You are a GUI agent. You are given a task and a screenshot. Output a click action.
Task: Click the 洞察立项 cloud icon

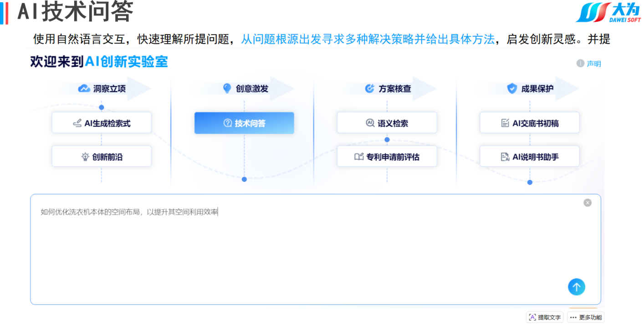pyautogui.click(x=84, y=89)
